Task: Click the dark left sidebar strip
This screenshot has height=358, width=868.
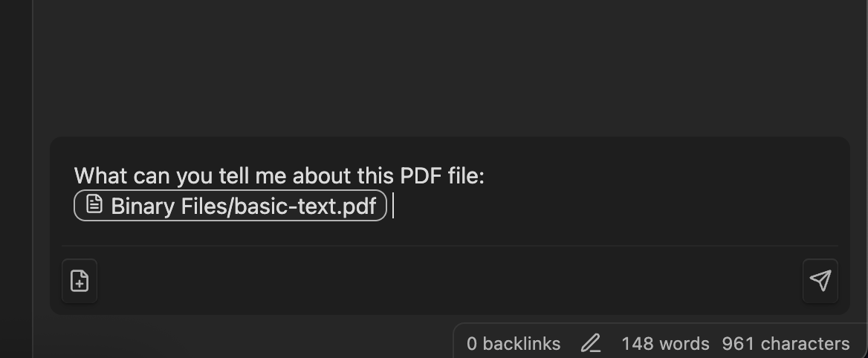Action: (15, 178)
